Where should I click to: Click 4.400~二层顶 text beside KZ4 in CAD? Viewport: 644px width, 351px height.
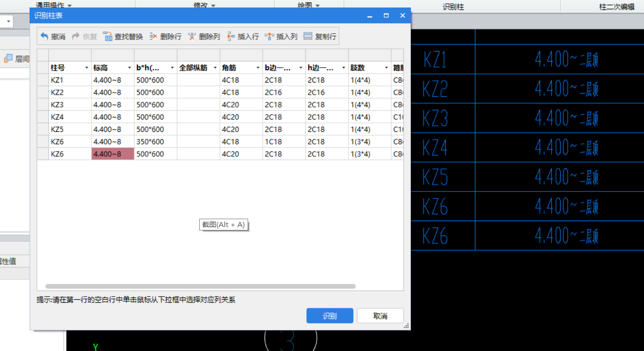(x=567, y=147)
